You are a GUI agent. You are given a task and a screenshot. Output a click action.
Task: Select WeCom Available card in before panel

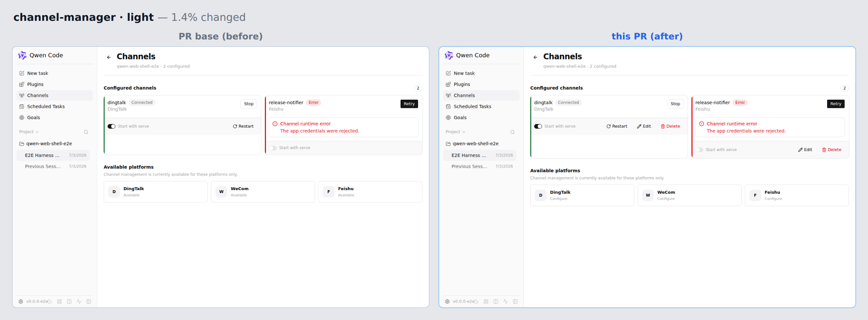(x=263, y=192)
